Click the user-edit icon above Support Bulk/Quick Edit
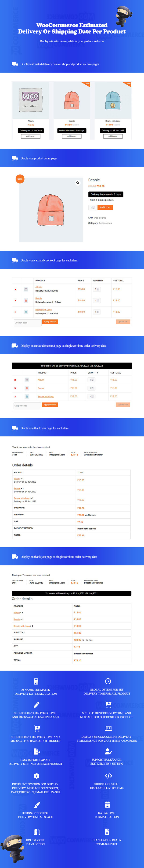This screenshot has height=868, width=144. tap(108, 751)
